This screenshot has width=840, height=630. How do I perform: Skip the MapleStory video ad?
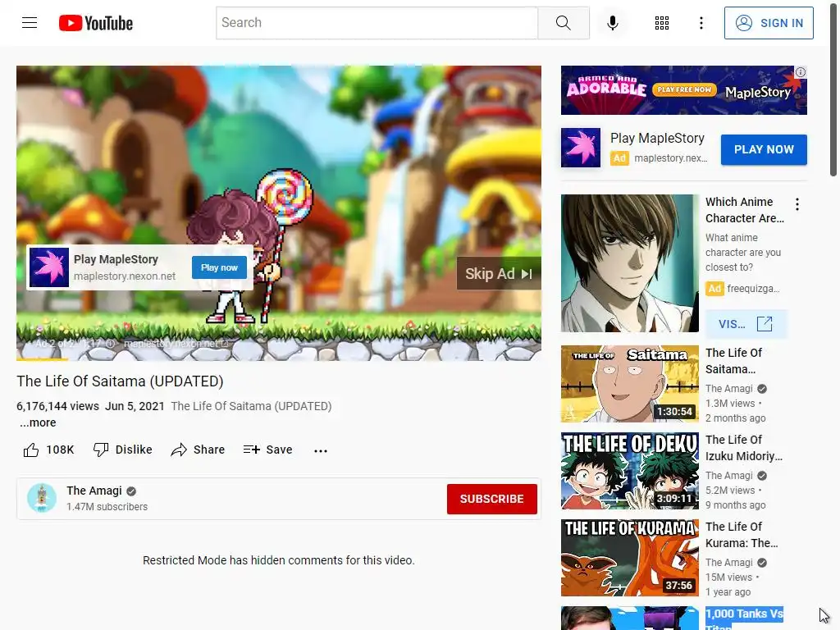click(498, 273)
